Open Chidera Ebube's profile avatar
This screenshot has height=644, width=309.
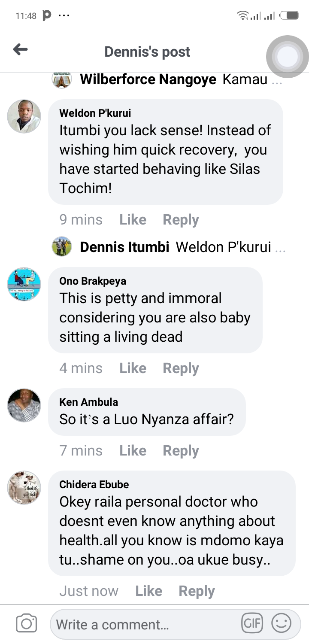point(24,487)
